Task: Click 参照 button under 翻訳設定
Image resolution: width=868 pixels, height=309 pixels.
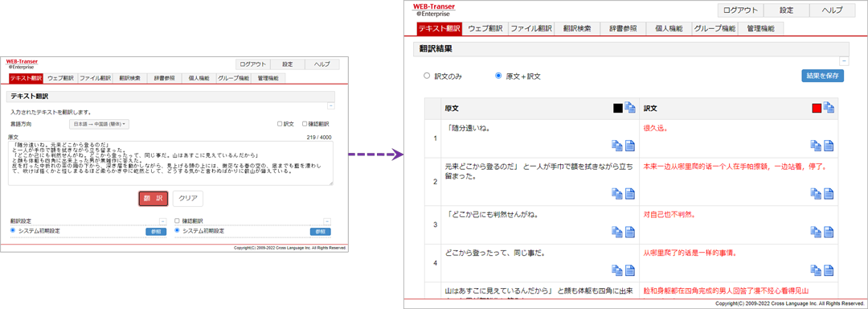Action: [156, 232]
